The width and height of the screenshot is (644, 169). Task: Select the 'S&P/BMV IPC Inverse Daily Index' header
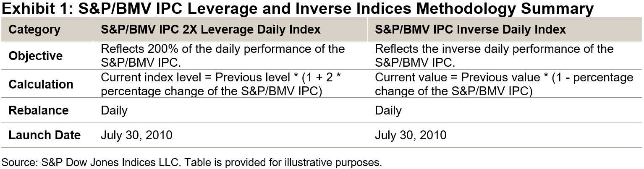(470, 30)
